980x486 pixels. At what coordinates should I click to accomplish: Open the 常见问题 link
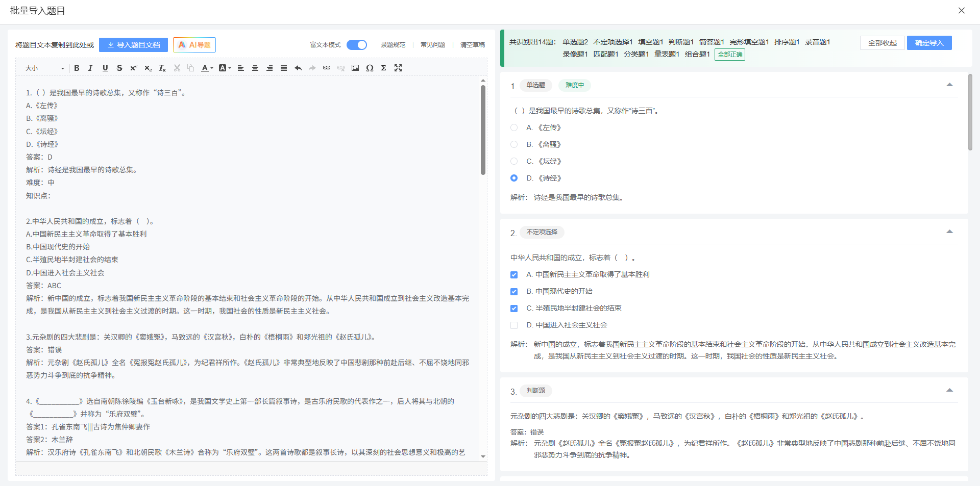coord(432,45)
